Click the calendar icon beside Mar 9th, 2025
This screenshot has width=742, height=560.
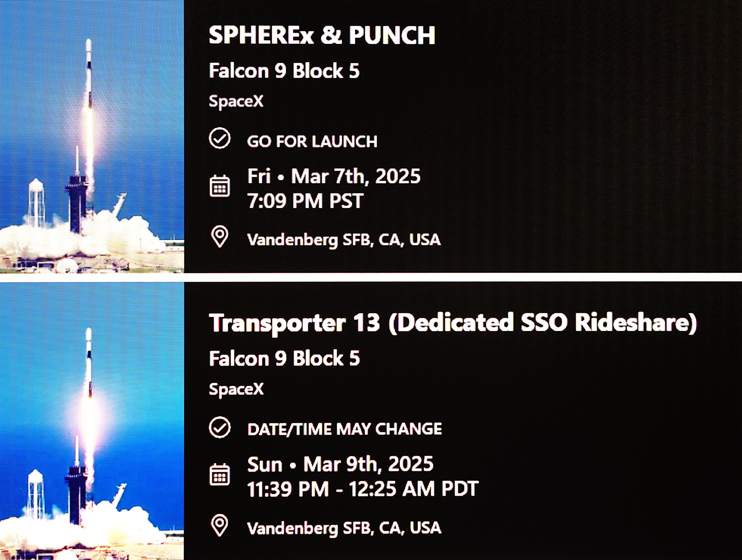[220, 474]
